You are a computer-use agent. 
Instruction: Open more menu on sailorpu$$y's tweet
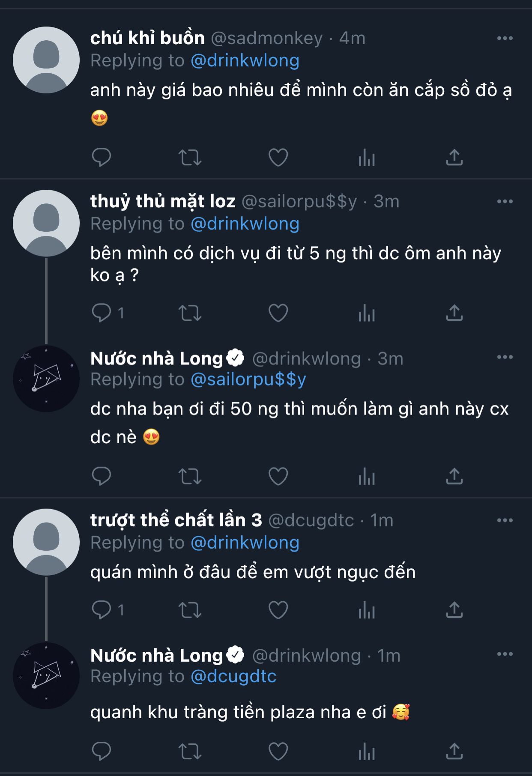pos(505,201)
